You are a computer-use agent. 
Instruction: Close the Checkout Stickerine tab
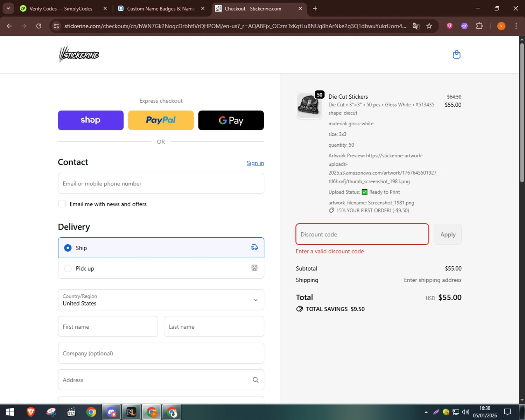300,8
